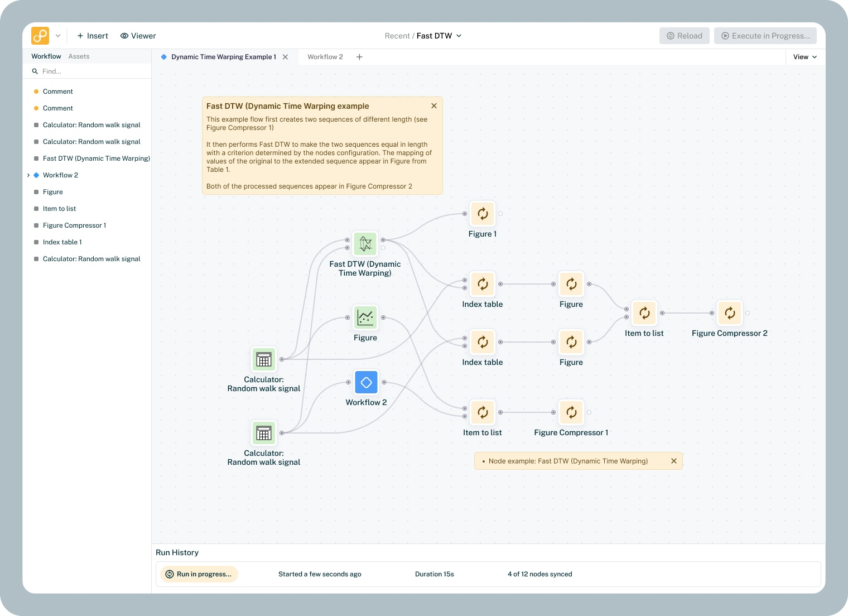The height and width of the screenshot is (616, 848).
Task: Click the lower Index table node
Action: [x=483, y=342]
